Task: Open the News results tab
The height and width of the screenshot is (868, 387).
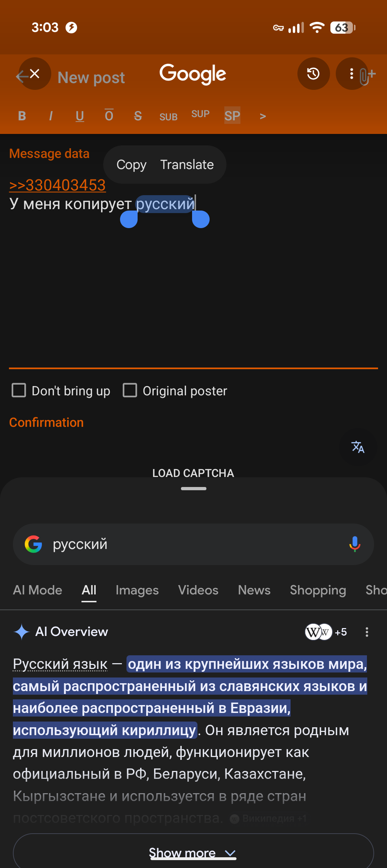Action: coord(254,590)
